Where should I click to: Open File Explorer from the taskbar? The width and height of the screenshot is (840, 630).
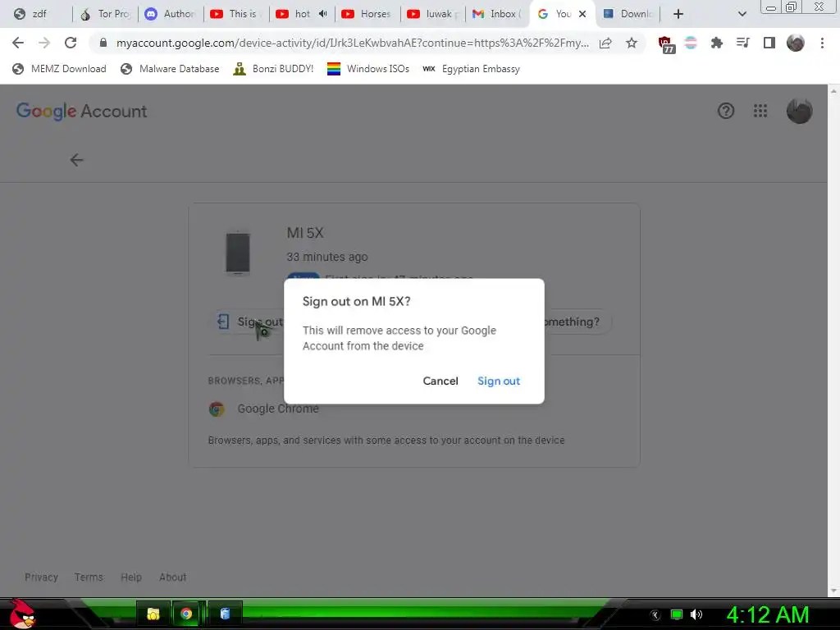(x=153, y=614)
